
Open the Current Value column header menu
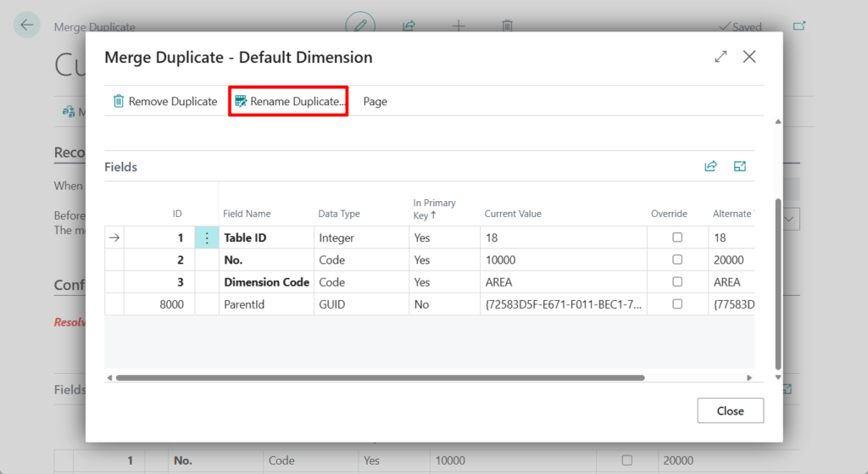tap(513, 214)
